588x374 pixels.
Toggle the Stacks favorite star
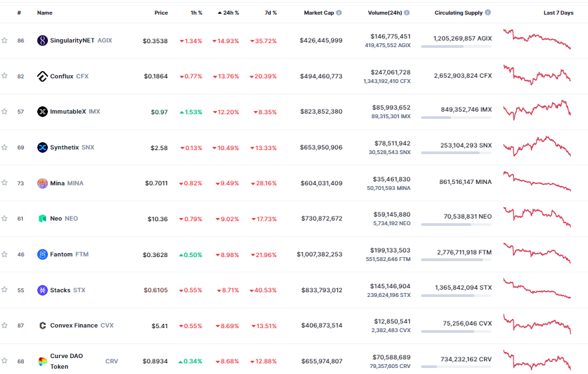pyautogui.click(x=5, y=290)
